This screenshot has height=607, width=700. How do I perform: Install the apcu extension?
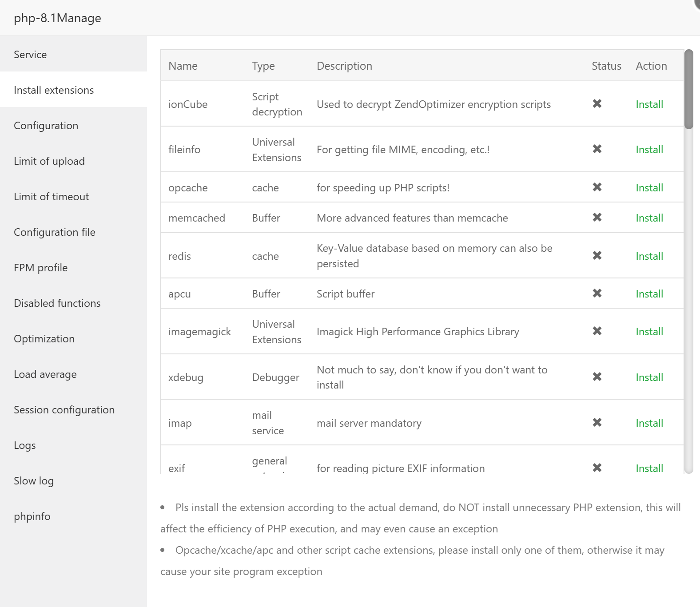[649, 294]
